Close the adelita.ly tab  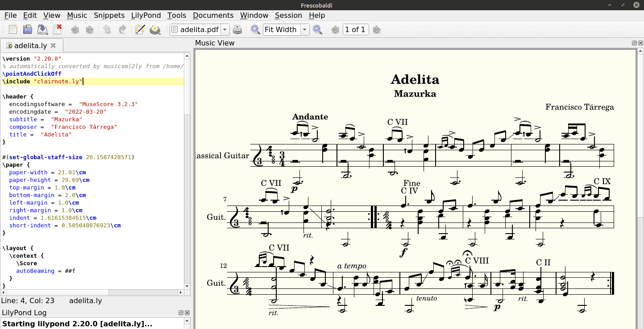pyautogui.click(x=53, y=45)
